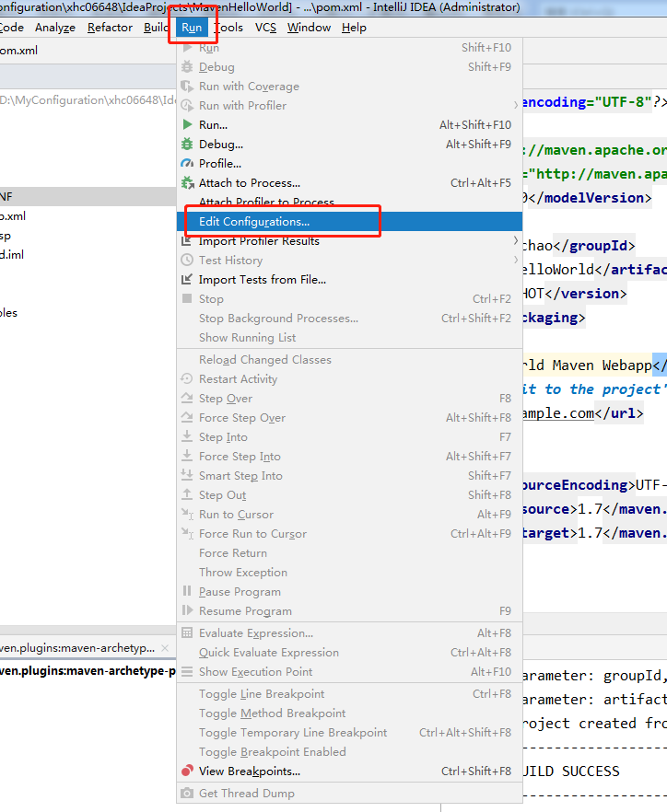
Task: Open the Window menu
Action: (309, 28)
